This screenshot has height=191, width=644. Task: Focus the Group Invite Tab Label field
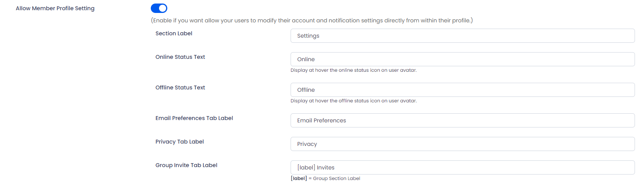463,167
